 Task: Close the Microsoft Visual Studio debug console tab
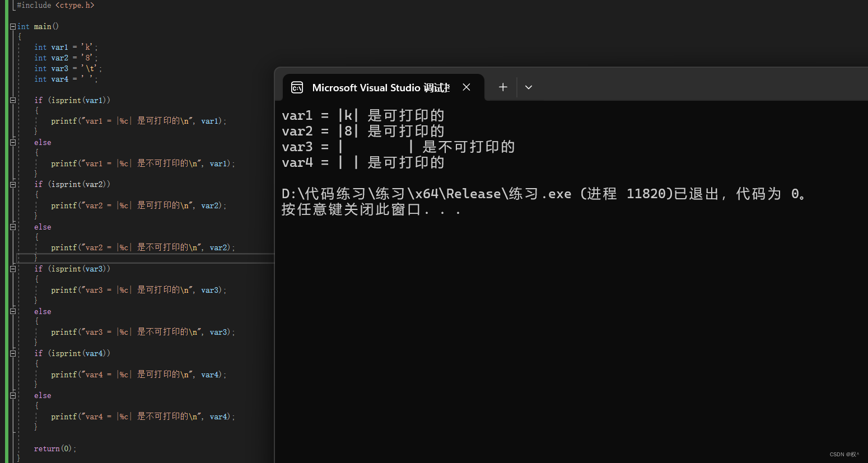466,87
